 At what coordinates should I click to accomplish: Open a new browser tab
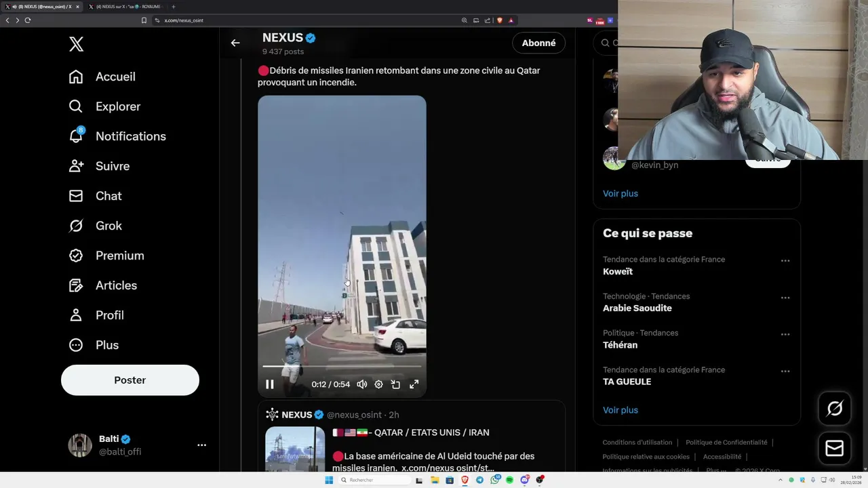pyautogui.click(x=173, y=7)
